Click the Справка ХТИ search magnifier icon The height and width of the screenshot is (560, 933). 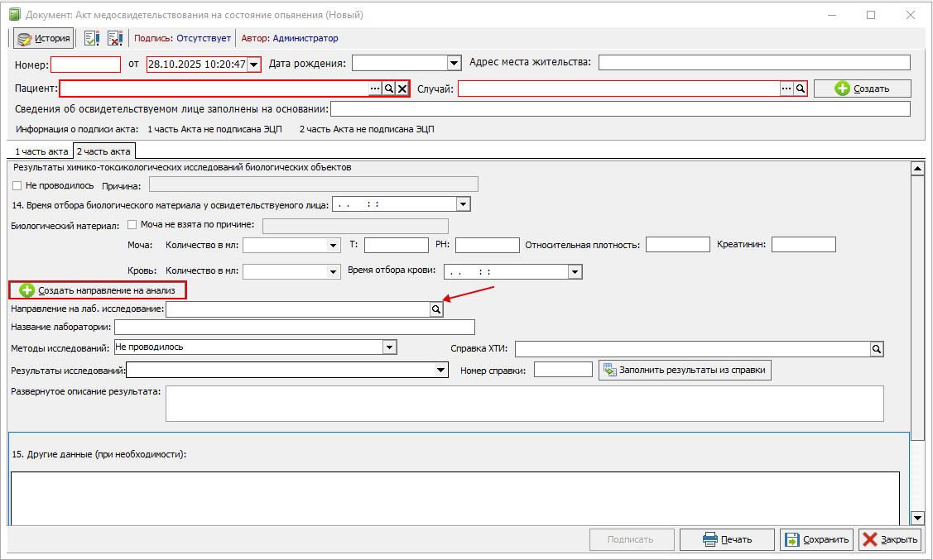coord(877,349)
